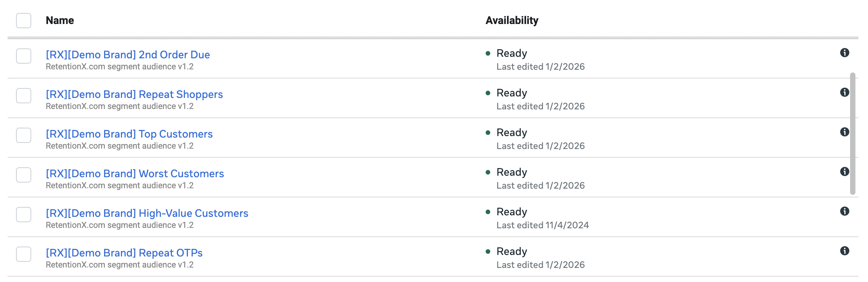Open info details for Top Customers audience
The width and height of the screenshot is (868, 282).
tap(846, 132)
